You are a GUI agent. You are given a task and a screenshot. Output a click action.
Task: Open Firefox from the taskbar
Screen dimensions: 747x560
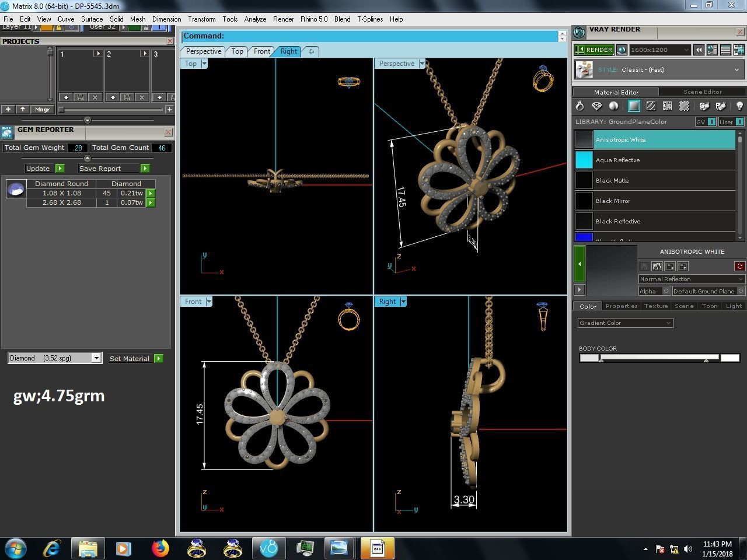point(160,548)
